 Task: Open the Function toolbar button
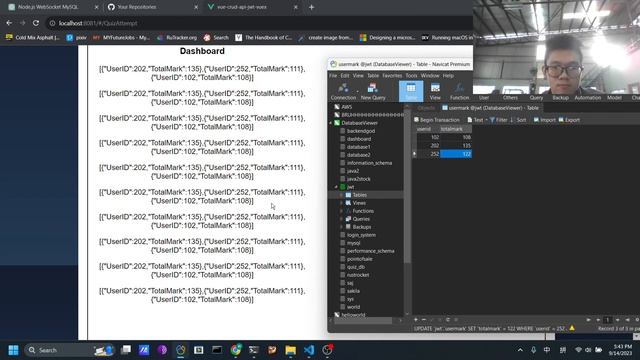(x=459, y=91)
